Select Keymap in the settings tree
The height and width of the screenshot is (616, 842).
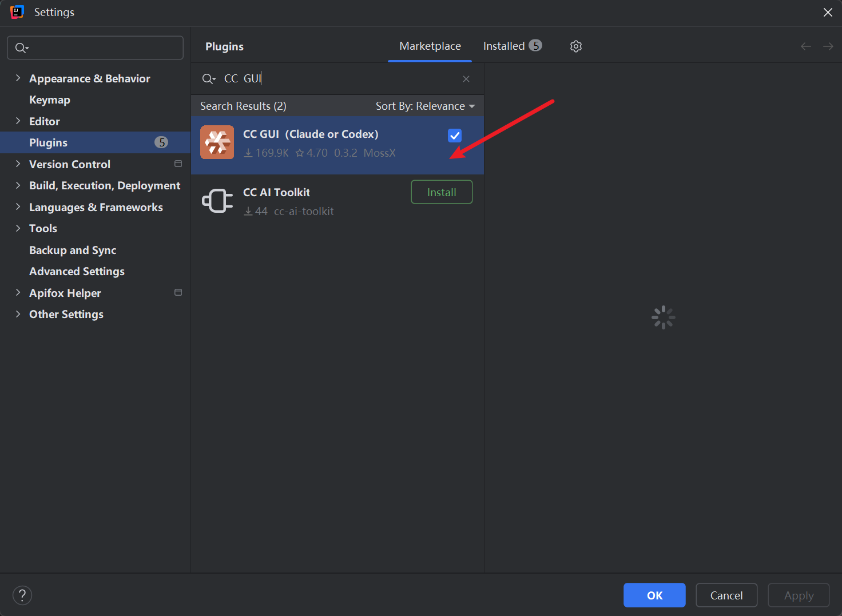(50, 100)
